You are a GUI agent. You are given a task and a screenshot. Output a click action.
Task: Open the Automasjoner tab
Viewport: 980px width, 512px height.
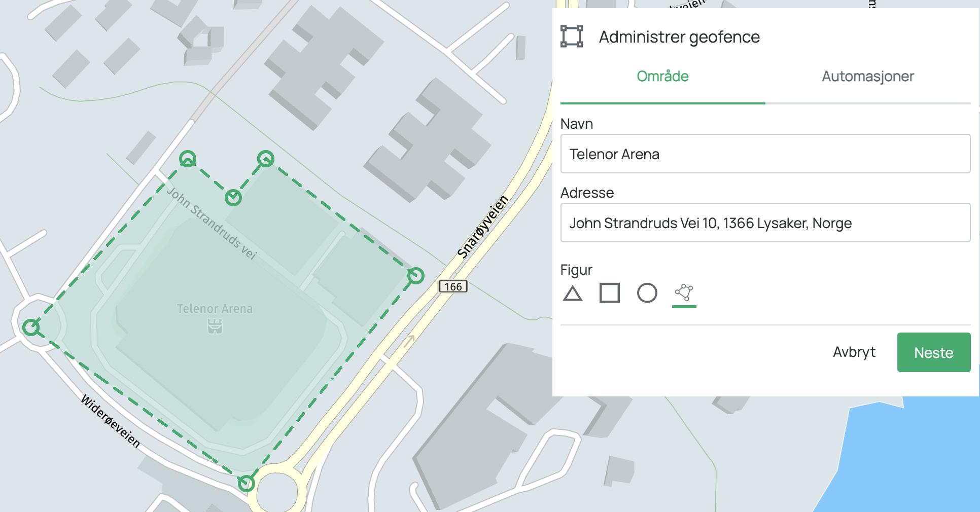(x=868, y=77)
